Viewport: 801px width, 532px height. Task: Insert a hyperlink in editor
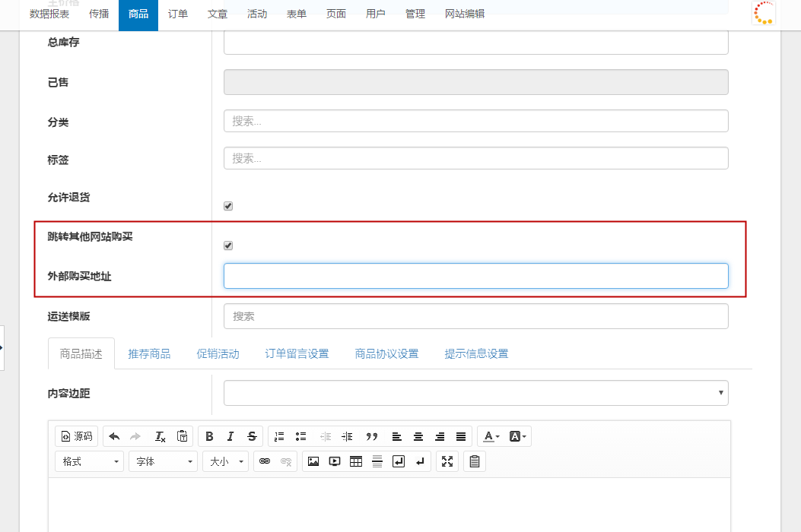coord(265,461)
